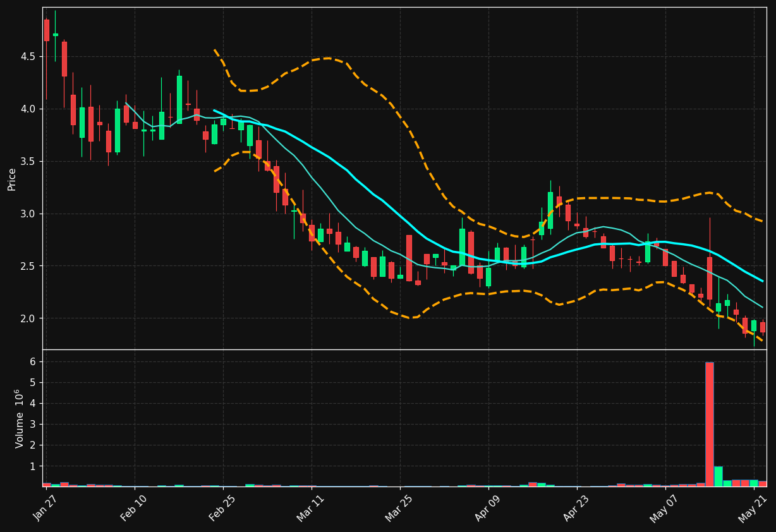Image resolution: width=776 pixels, height=532 pixels.
Task: Select the volume tick label 6
Action: pos(33,362)
